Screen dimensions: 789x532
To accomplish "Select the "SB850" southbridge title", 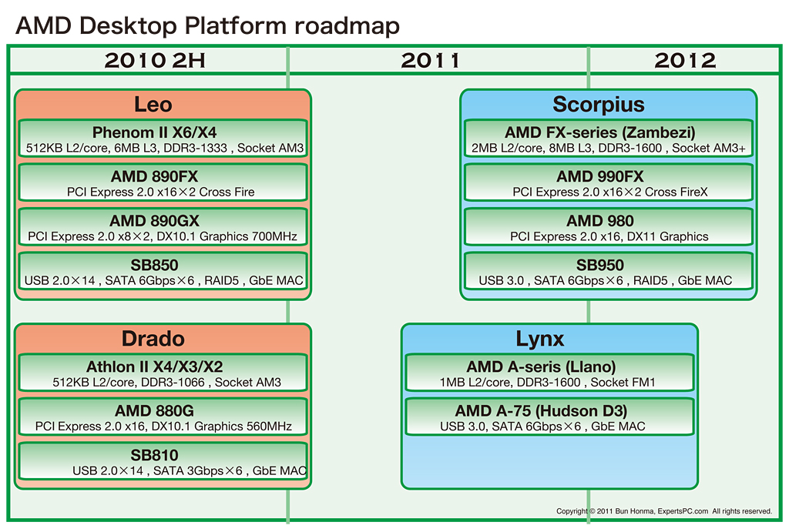I will (x=154, y=265).
